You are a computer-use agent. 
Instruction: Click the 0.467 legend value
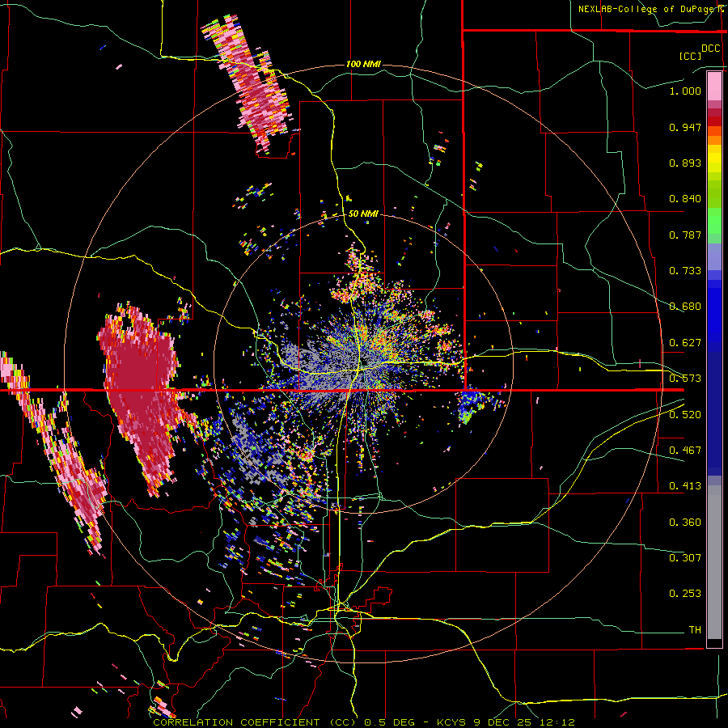(x=685, y=451)
